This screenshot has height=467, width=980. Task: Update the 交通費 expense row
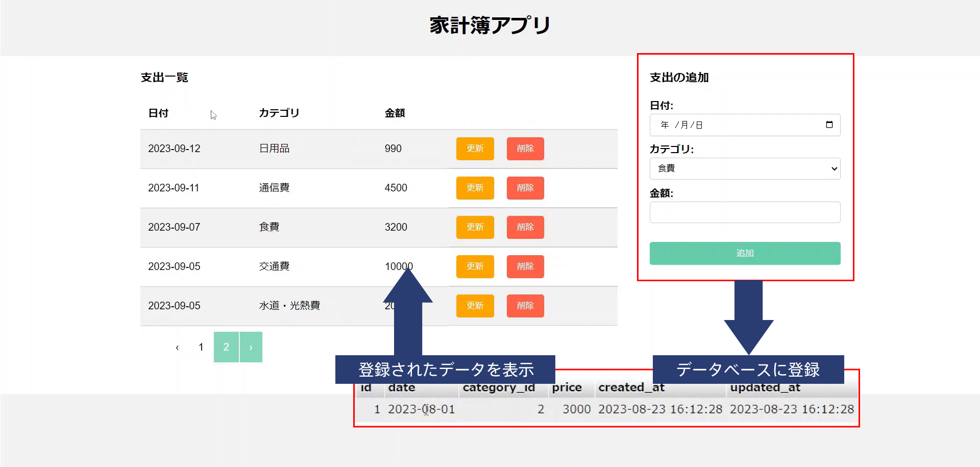(x=475, y=266)
